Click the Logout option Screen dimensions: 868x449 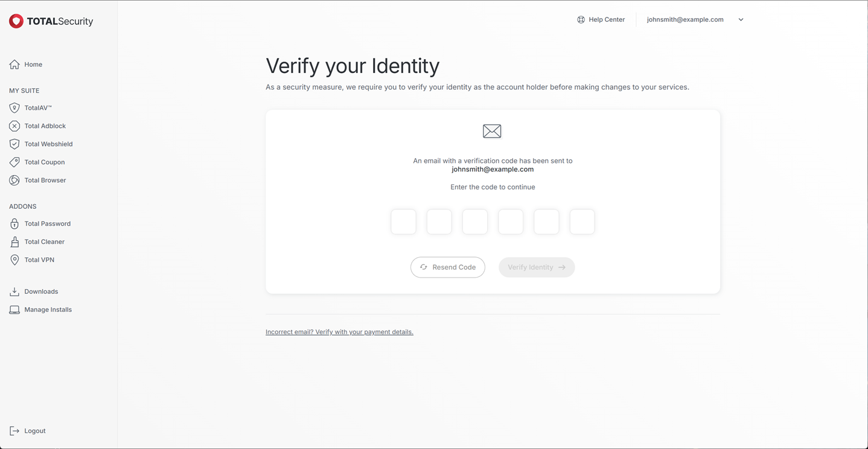click(34, 431)
